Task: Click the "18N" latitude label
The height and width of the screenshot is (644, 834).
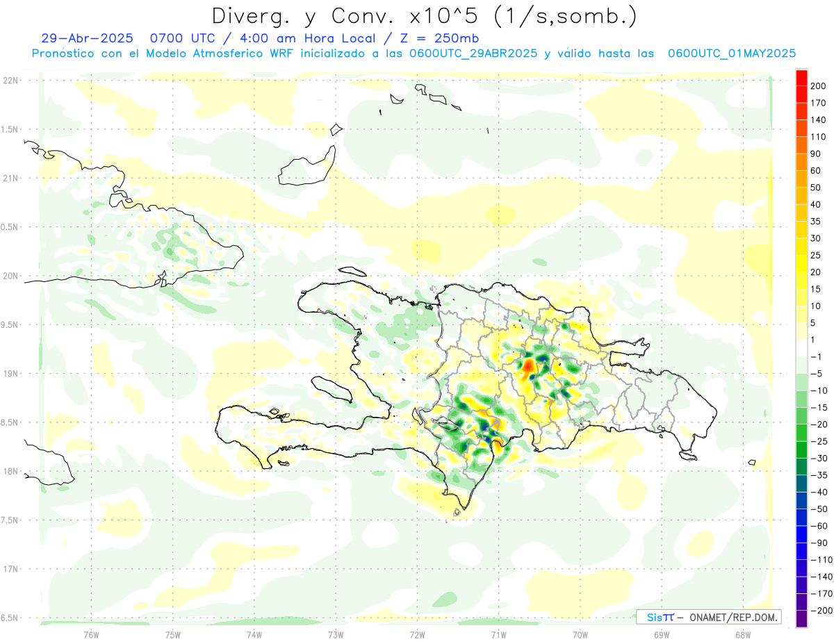Action: pos(10,471)
